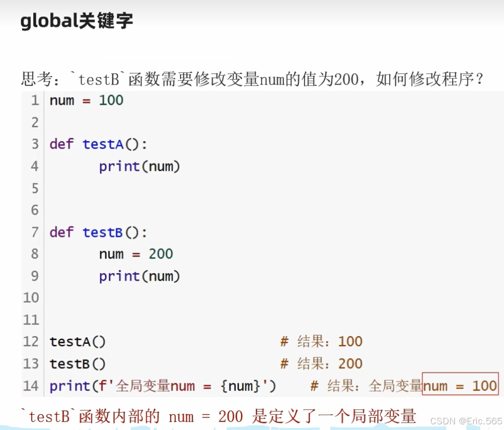Click the comment '# 结果: 100'
504x430 pixels.
(320, 341)
